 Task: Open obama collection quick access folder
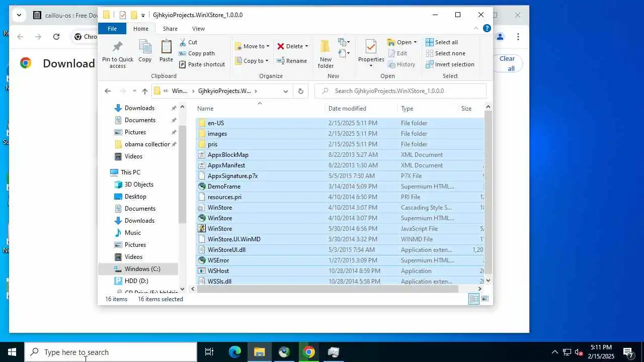pos(147,144)
